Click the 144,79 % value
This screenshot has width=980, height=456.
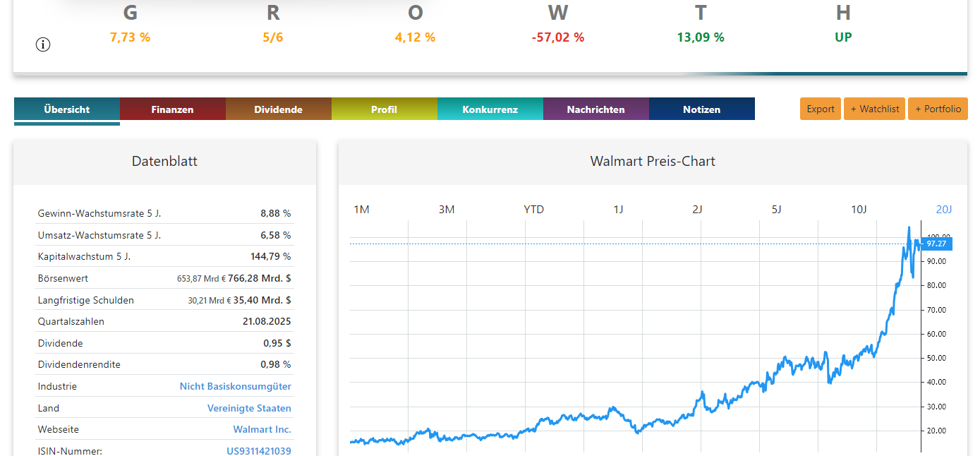[x=271, y=256]
